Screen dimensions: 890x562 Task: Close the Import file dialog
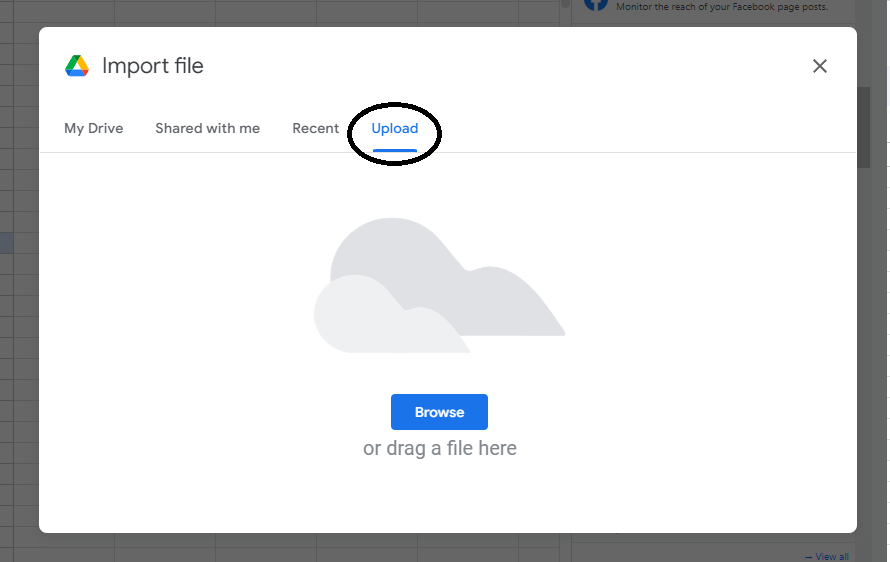[820, 66]
